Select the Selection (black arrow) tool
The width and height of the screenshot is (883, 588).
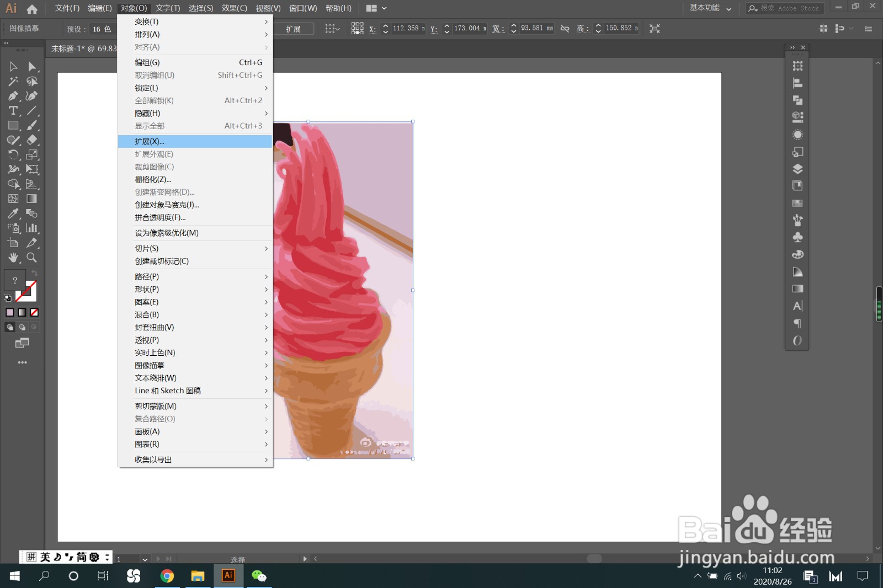tap(13, 67)
